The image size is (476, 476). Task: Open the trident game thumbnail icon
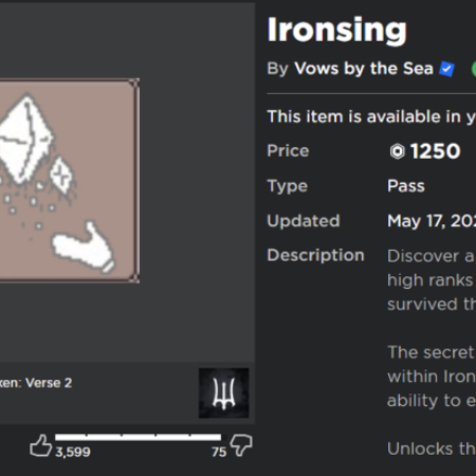pos(224,393)
